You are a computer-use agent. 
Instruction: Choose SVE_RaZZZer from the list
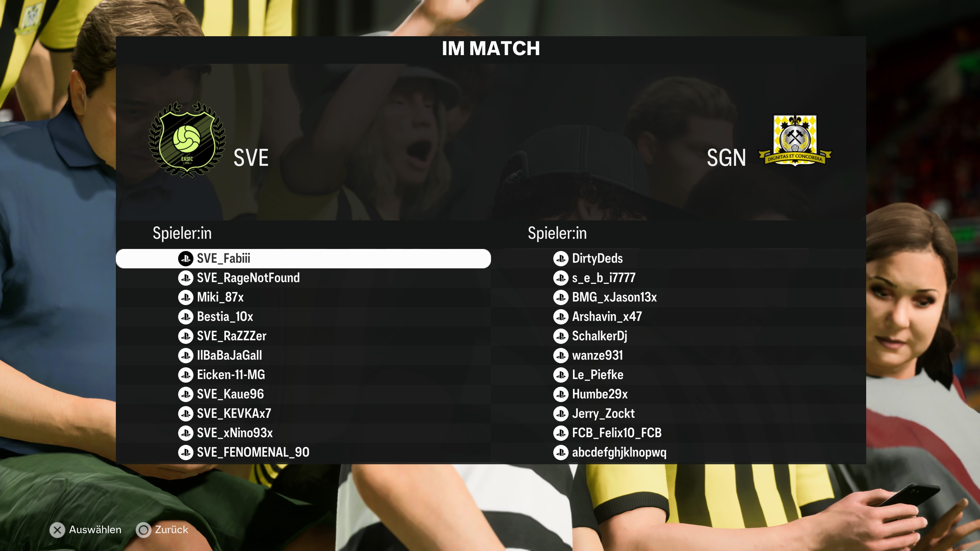[x=303, y=336]
